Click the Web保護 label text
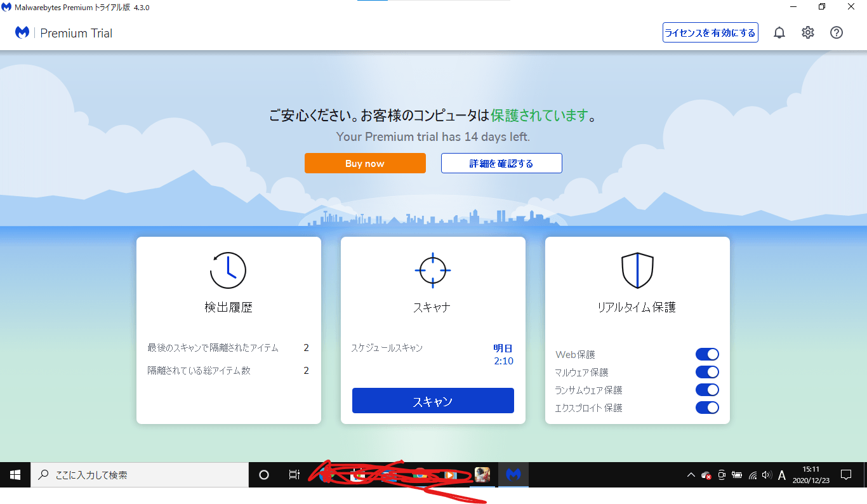The image size is (867, 504). click(575, 355)
